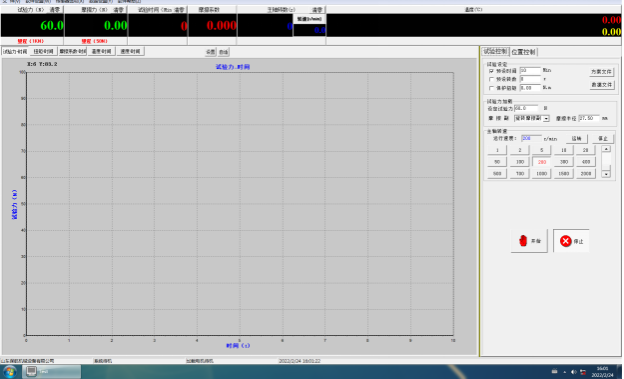This screenshot has height=379, width=624.
Task: Click the spindle speed scrollbar down arrow
Action: click(606, 174)
